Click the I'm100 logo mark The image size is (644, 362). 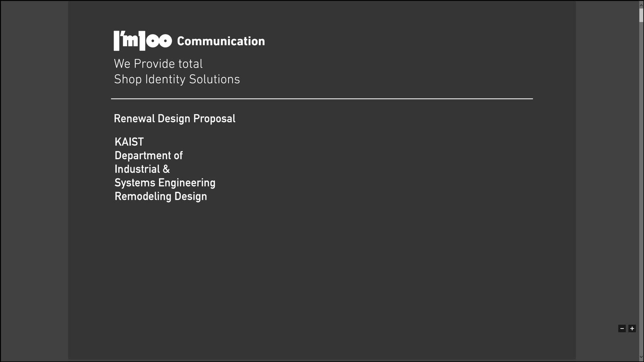click(143, 41)
